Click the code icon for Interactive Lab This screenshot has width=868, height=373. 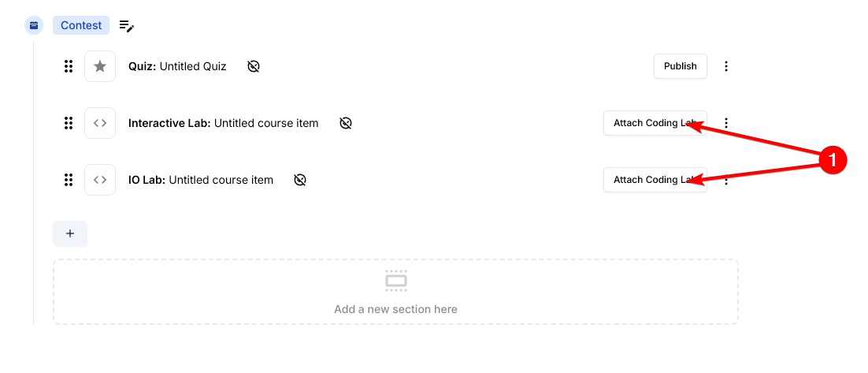[100, 123]
